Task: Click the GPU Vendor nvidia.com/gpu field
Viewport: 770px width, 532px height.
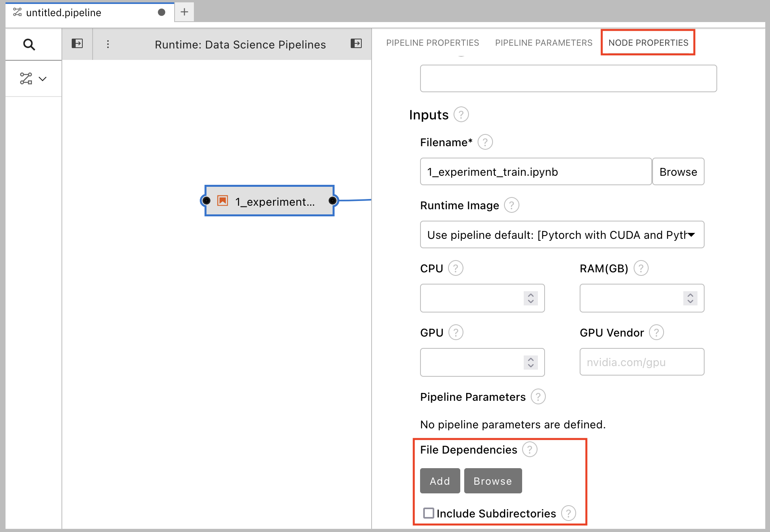Action: tap(642, 362)
